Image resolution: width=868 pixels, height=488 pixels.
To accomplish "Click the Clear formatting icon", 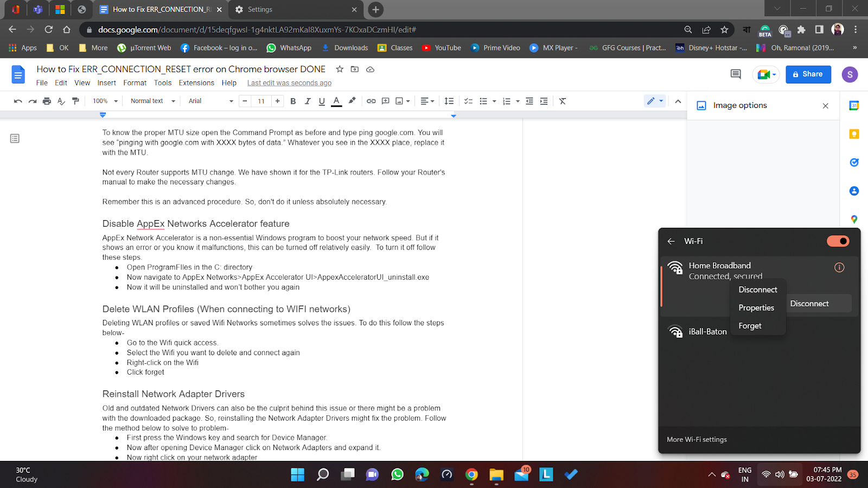I will click(563, 101).
